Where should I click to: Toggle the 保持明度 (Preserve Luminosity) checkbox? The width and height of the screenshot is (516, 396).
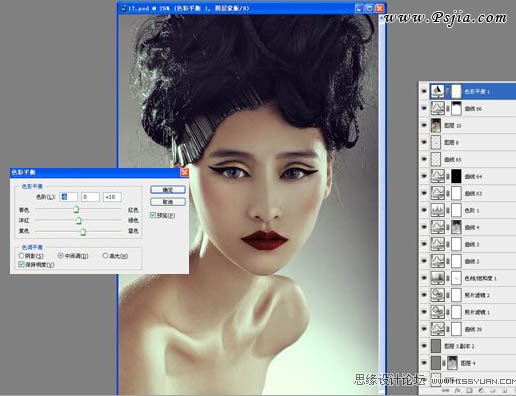[x=21, y=264]
